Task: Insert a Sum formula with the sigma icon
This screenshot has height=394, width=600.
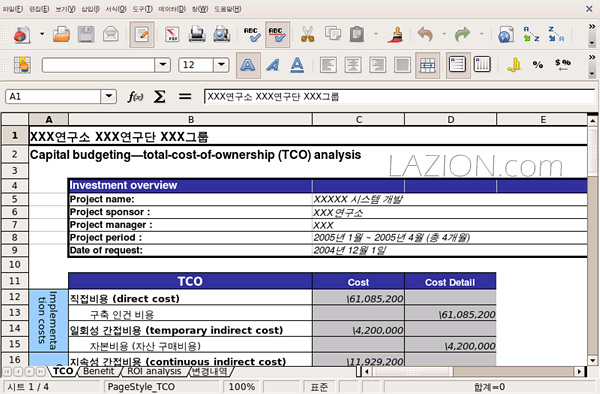Action: [x=160, y=97]
